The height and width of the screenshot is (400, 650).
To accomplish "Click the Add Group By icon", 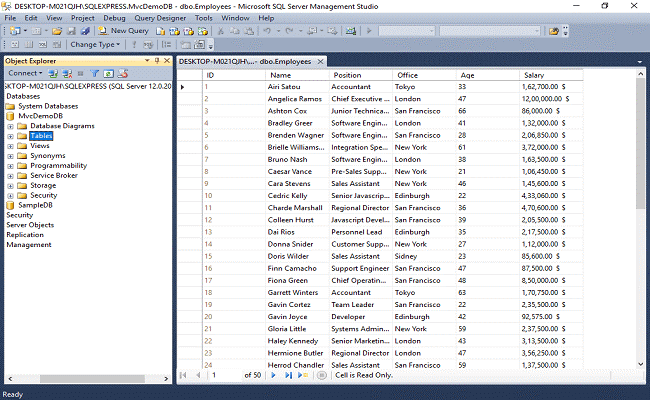I will coord(167,44).
